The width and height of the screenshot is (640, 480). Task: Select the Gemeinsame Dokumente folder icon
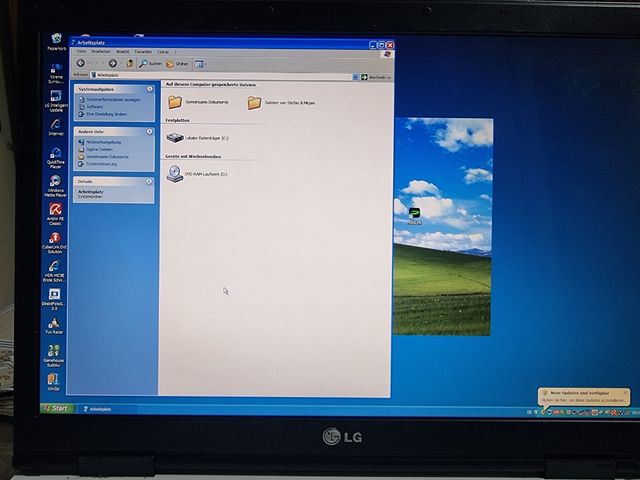[175, 102]
